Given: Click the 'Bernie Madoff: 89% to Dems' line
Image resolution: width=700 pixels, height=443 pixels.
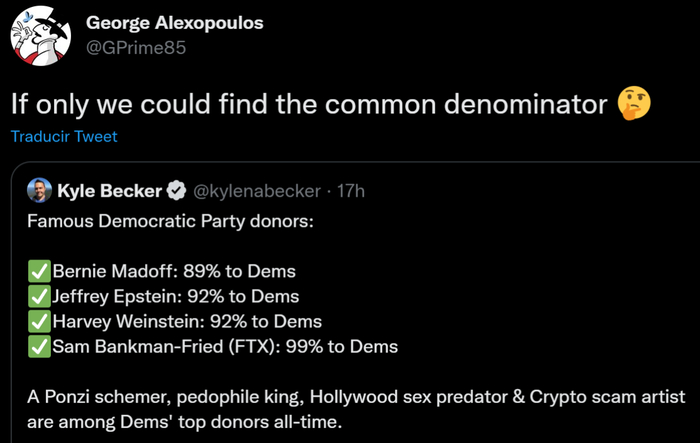Looking at the screenshot, I should 173,271.
